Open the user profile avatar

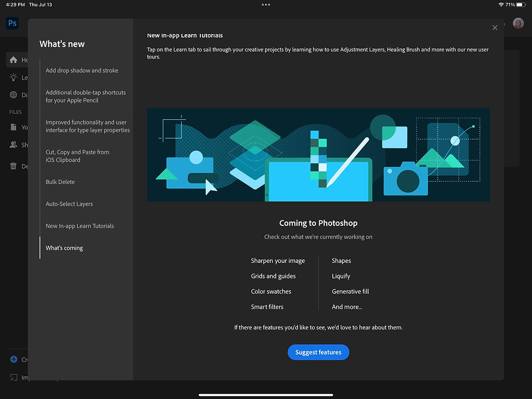[518, 23]
